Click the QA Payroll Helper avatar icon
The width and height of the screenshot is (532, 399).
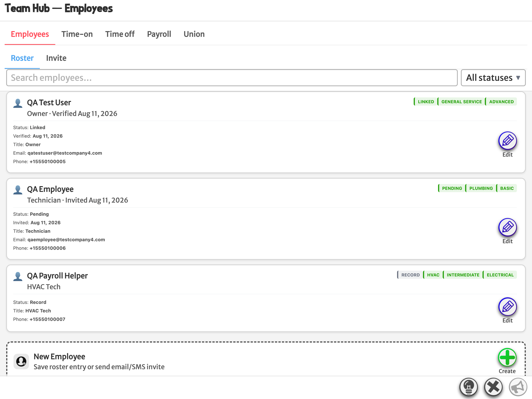pos(18,276)
